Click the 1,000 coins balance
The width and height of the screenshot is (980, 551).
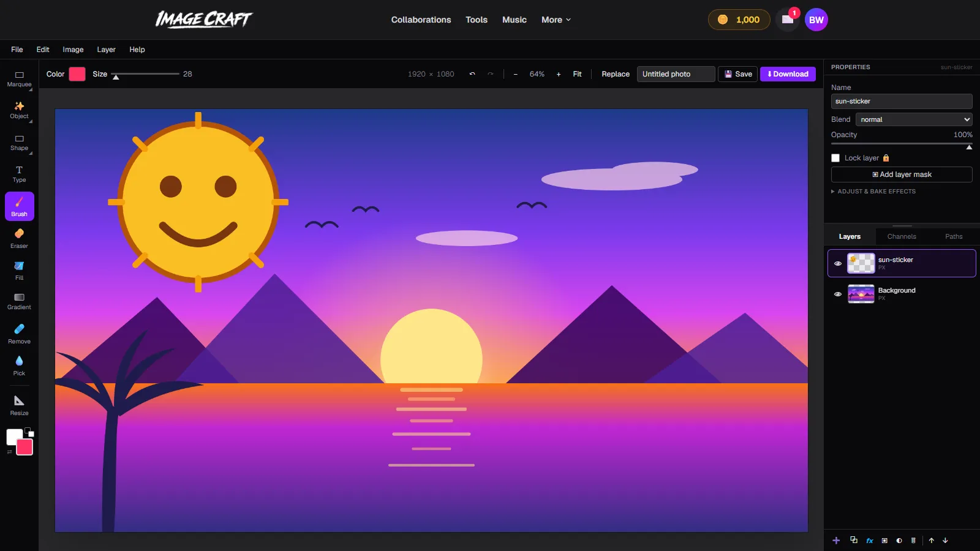click(x=739, y=20)
